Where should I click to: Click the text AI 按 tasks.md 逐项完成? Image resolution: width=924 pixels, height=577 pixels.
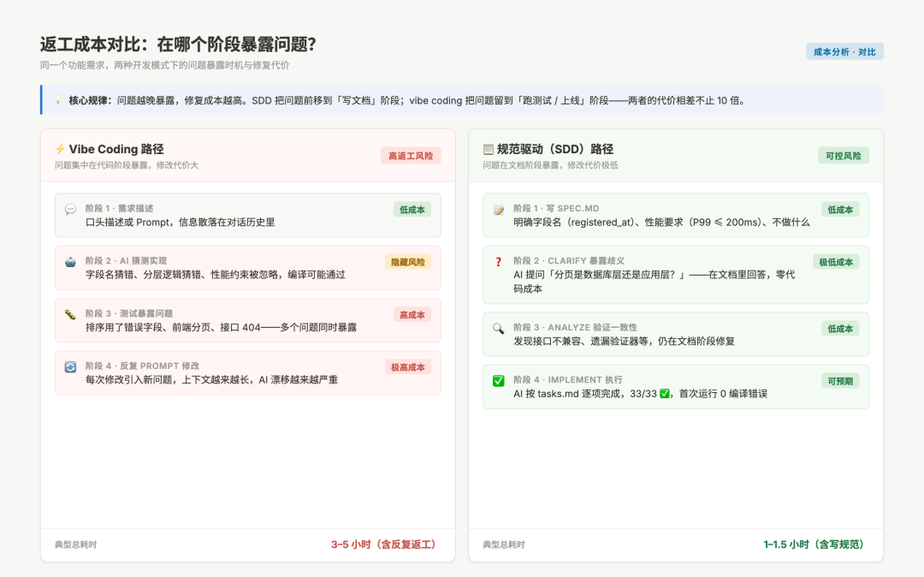point(567,394)
